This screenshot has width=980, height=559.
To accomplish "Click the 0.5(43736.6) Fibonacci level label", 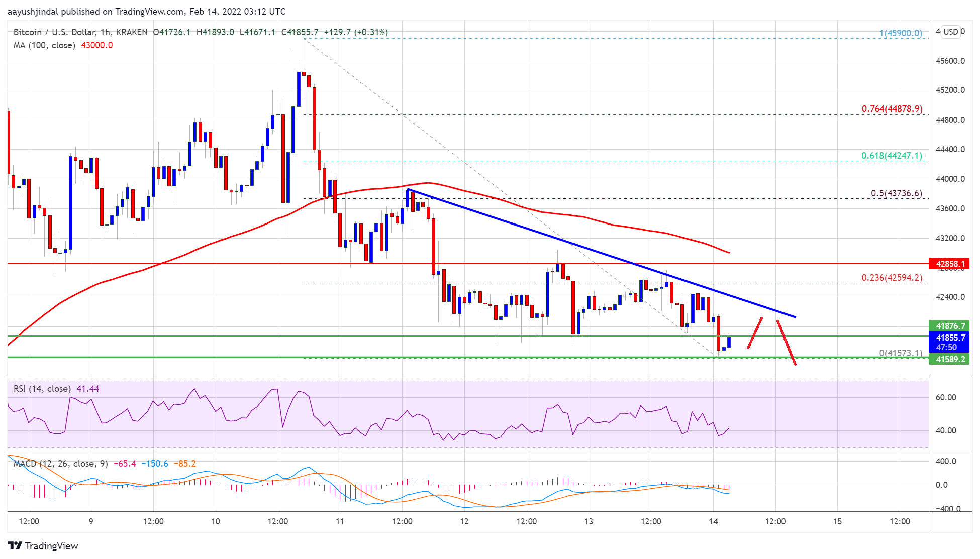I will tap(896, 193).
